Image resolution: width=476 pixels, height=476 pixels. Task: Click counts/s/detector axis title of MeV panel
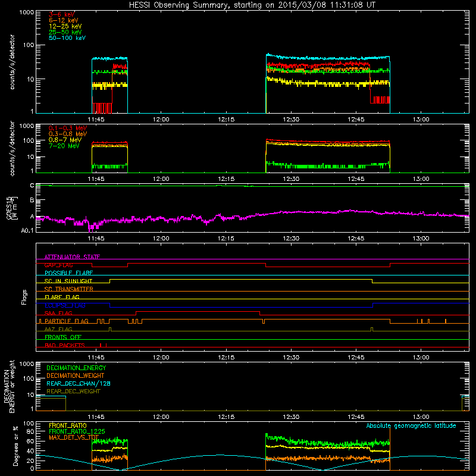pos(12,148)
